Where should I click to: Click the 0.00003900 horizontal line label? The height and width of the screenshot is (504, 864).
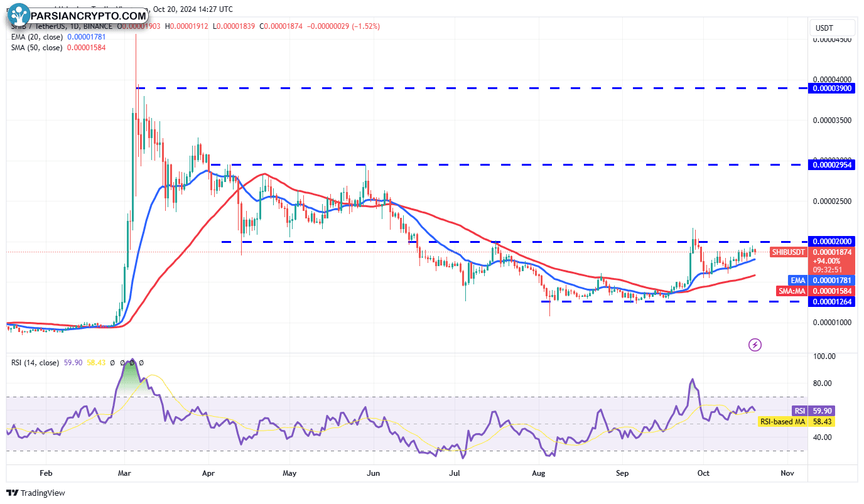click(x=833, y=88)
